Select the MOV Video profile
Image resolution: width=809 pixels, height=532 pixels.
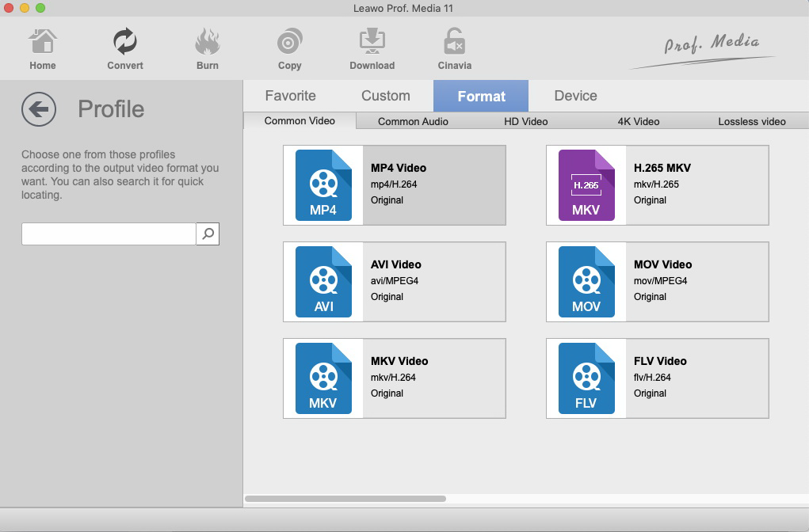pyautogui.click(x=657, y=282)
